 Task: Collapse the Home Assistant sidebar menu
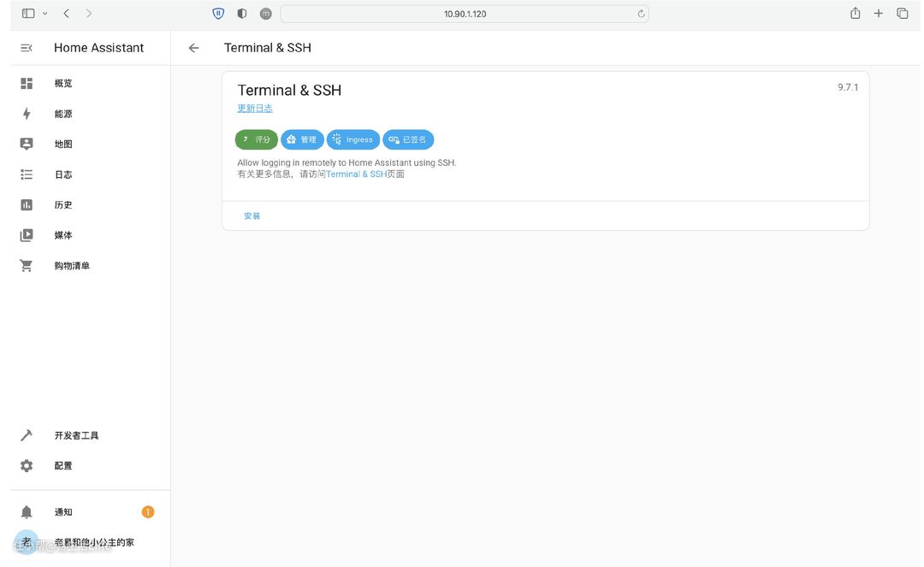click(27, 48)
